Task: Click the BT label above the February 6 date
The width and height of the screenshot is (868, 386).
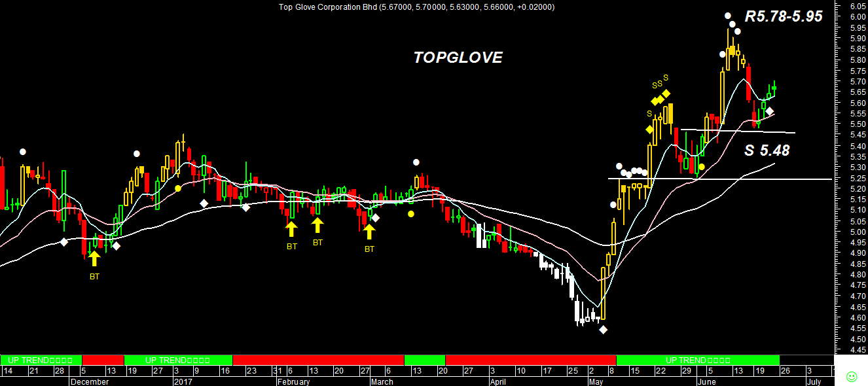Action: tap(291, 247)
